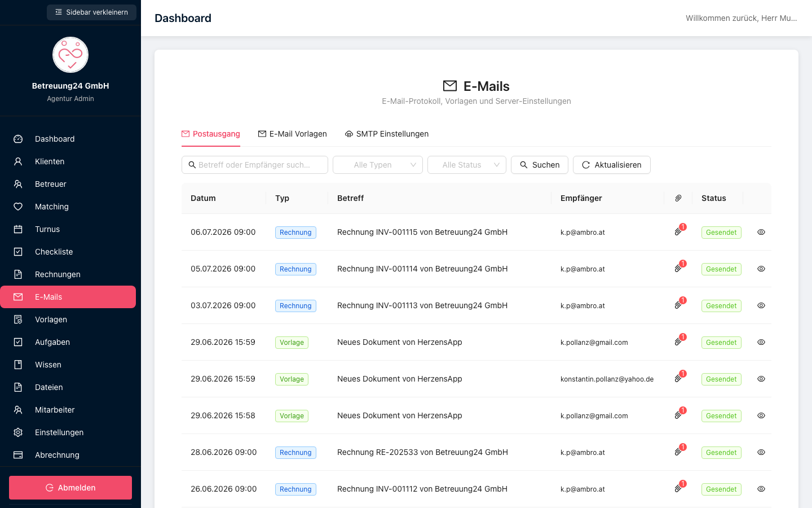
Task: Go to Betreuer in the sidebar
Action: click(68, 184)
